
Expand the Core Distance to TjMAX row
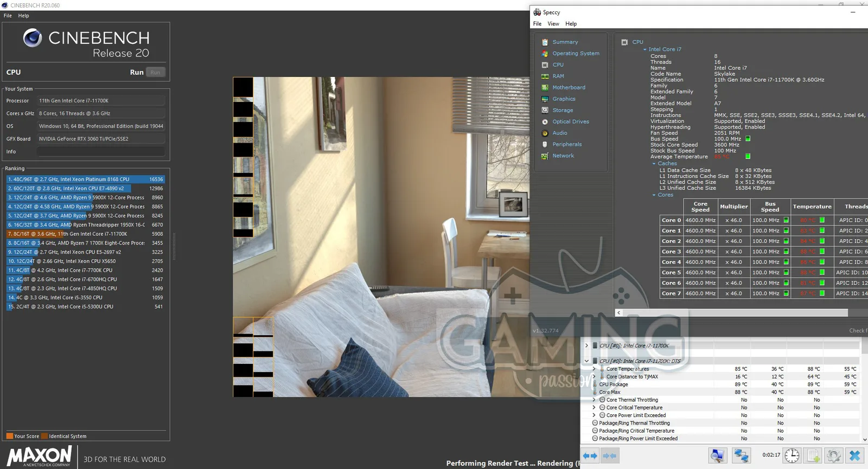[x=594, y=376]
